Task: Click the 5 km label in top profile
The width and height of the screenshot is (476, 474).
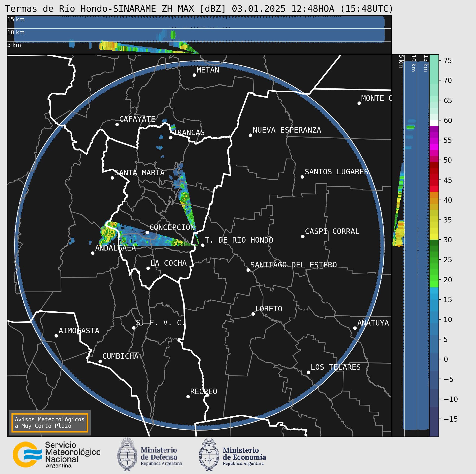Action: click(x=14, y=45)
